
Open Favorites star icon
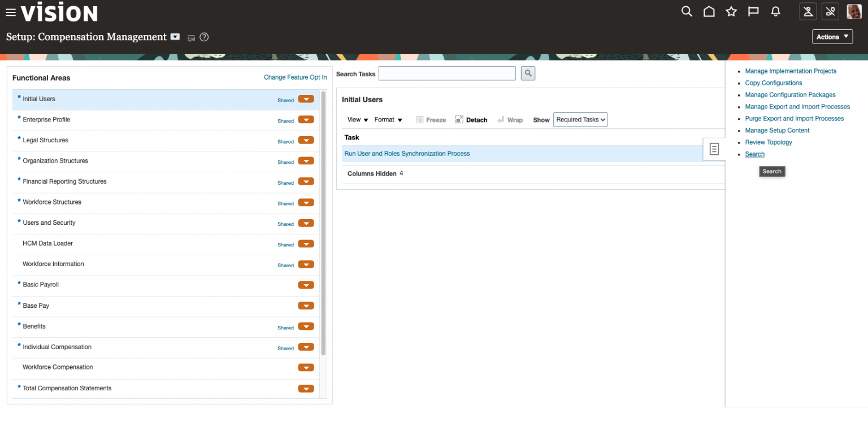click(731, 11)
